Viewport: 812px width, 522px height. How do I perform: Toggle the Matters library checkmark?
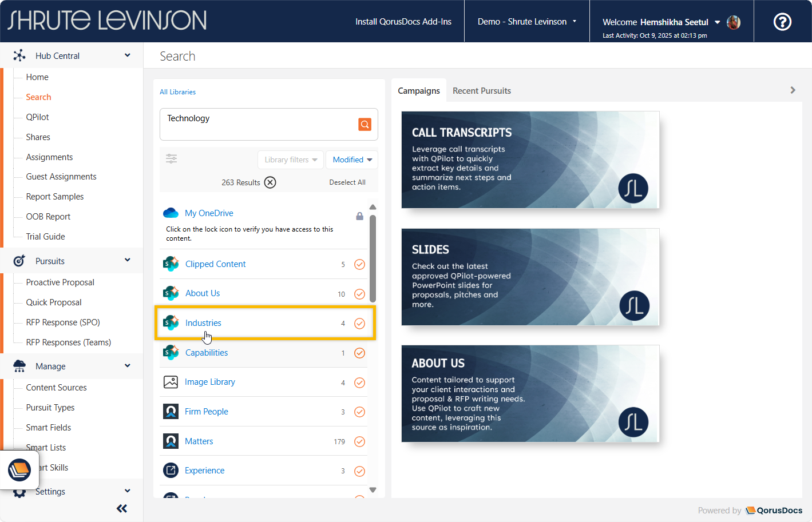359,441
